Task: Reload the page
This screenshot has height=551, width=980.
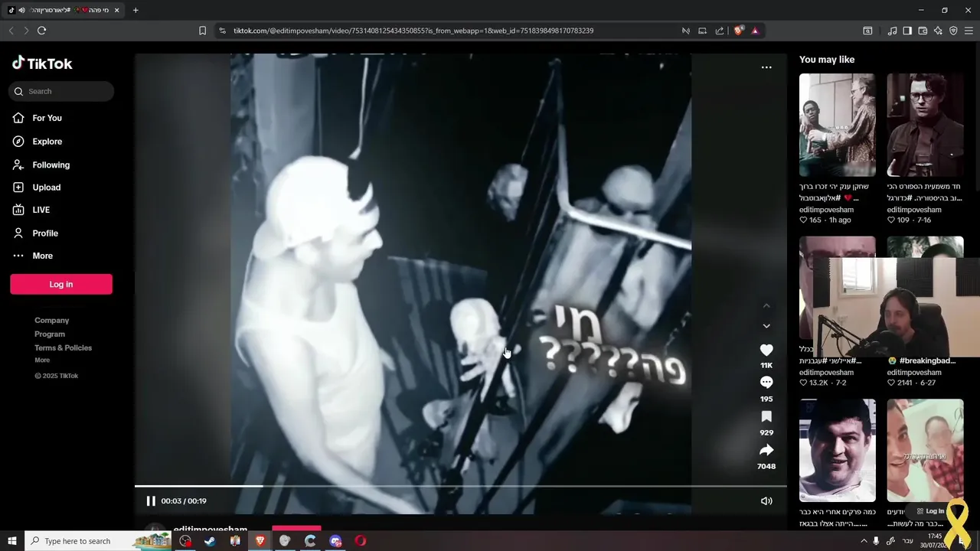Action: pyautogui.click(x=41, y=31)
